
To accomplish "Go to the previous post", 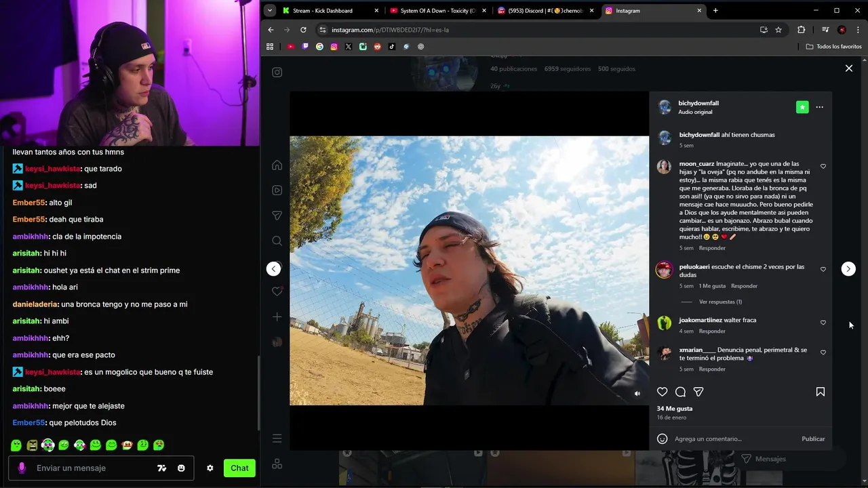I will [x=273, y=269].
